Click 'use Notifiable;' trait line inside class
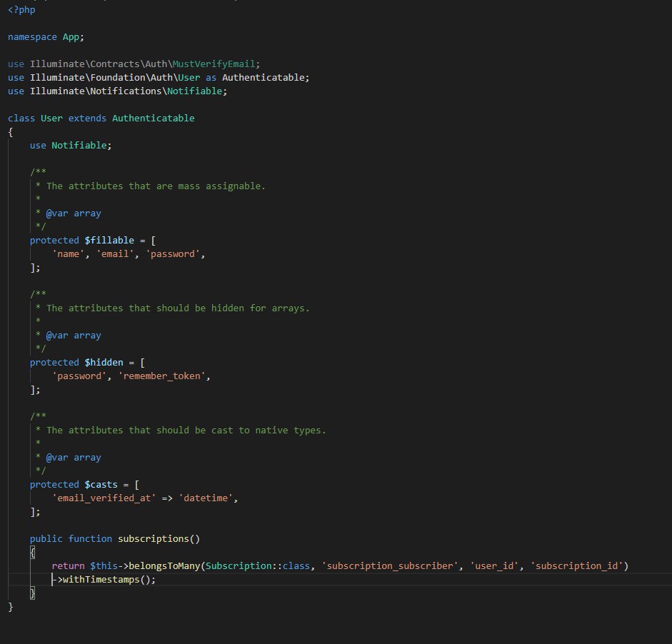The image size is (672, 644). [x=71, y=145]
